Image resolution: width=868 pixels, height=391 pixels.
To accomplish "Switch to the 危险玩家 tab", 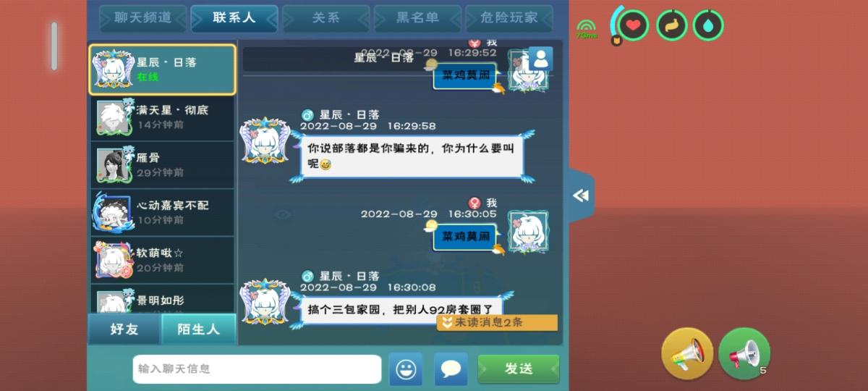I will click(x=509, y=18).
